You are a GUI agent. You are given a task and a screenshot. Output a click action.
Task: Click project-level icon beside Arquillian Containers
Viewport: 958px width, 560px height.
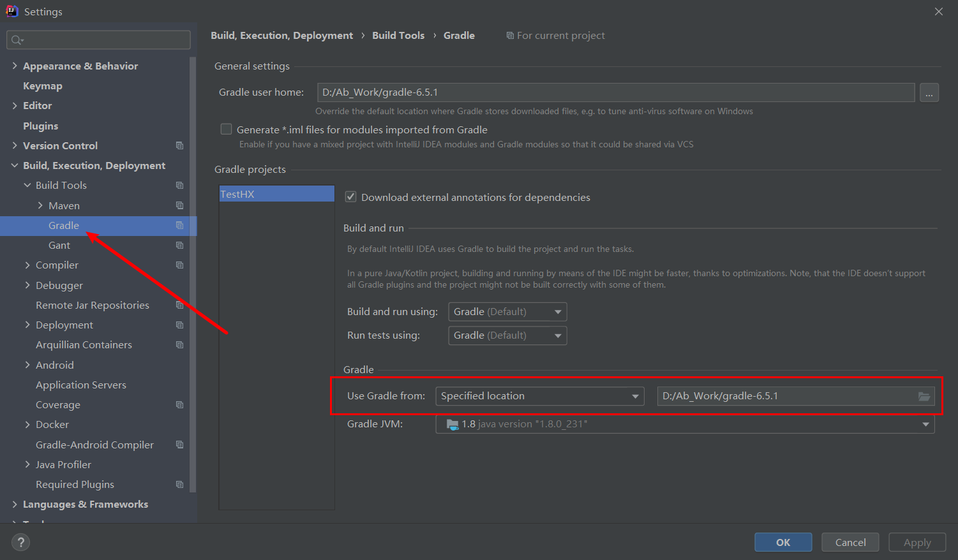179,344
